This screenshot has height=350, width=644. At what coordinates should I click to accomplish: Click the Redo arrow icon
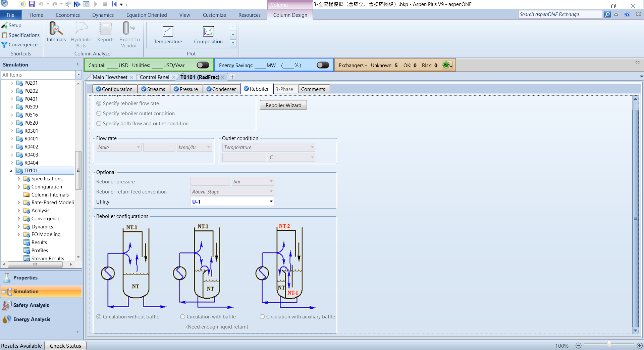tap(55, 4)
